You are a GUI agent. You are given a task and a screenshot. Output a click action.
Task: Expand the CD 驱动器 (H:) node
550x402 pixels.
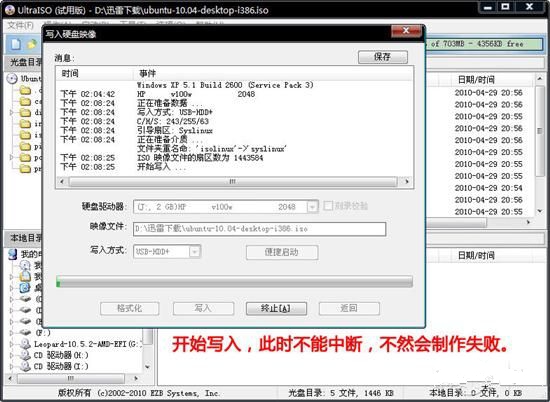point(12,355)
